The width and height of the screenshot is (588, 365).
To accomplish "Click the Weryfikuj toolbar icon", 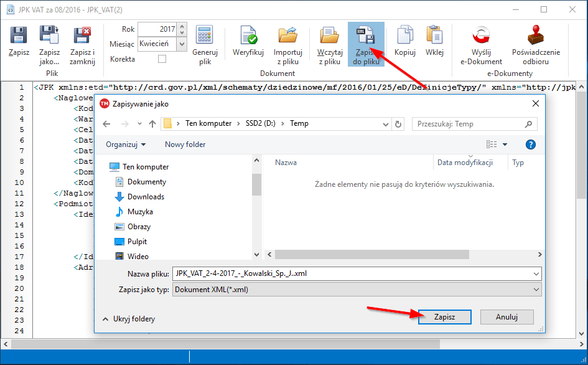I will pos(248,36).
